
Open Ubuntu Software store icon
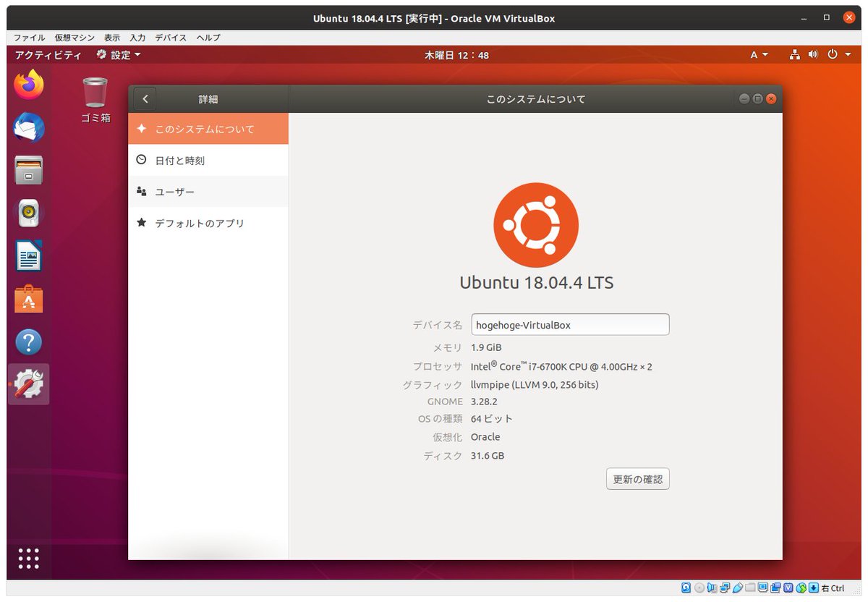(x=29, y=299)
